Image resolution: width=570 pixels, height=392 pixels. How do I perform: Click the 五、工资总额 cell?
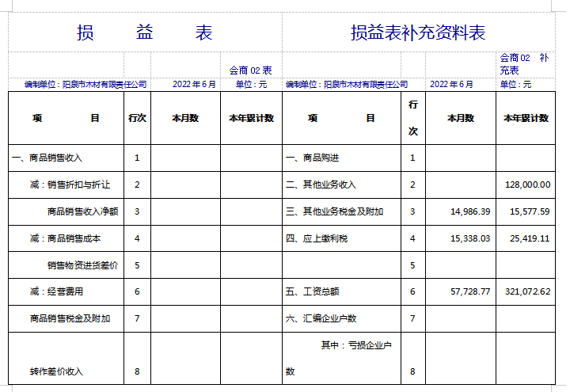coord(313,292)
